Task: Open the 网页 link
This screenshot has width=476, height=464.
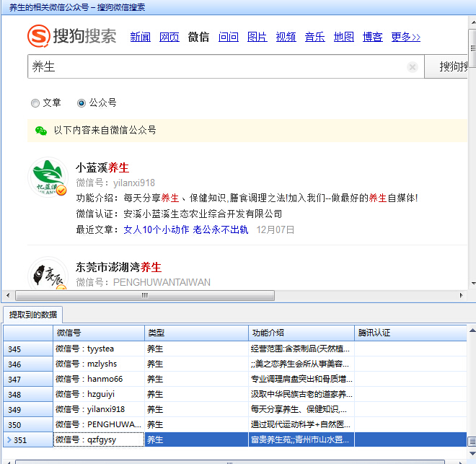Action: [169, 37]
